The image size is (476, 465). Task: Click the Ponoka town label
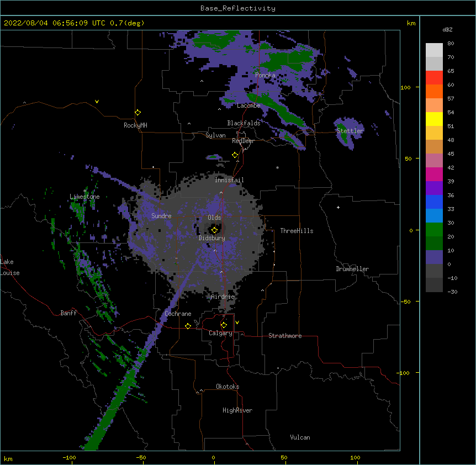265,75
